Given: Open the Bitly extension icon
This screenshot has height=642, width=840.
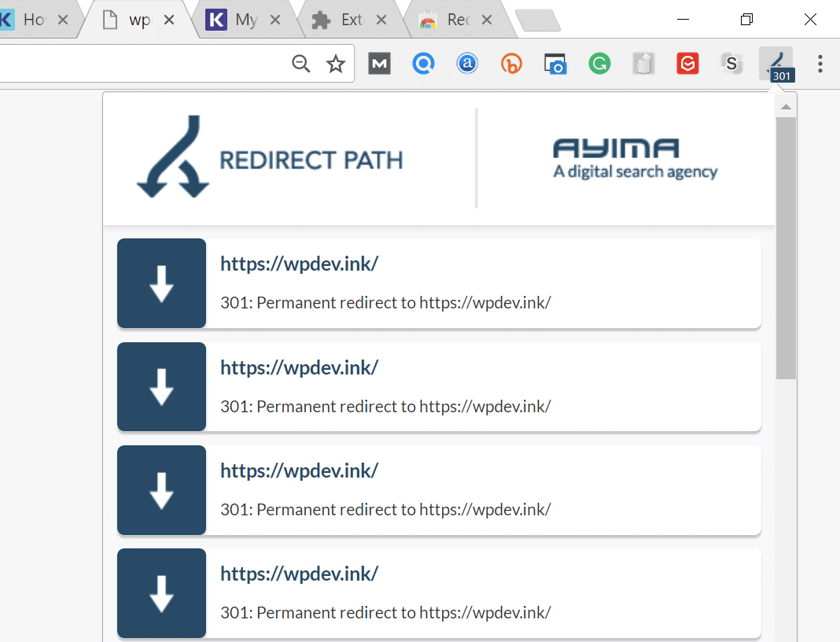Looking at the screenshot, I should click(511, 64).
